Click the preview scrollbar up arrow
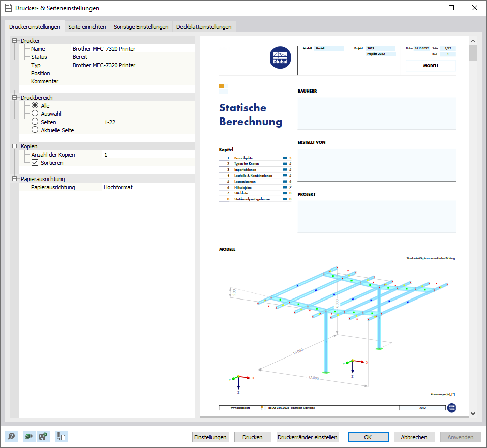The width and height of the screenshot is (487, 448). coord(473,41)
